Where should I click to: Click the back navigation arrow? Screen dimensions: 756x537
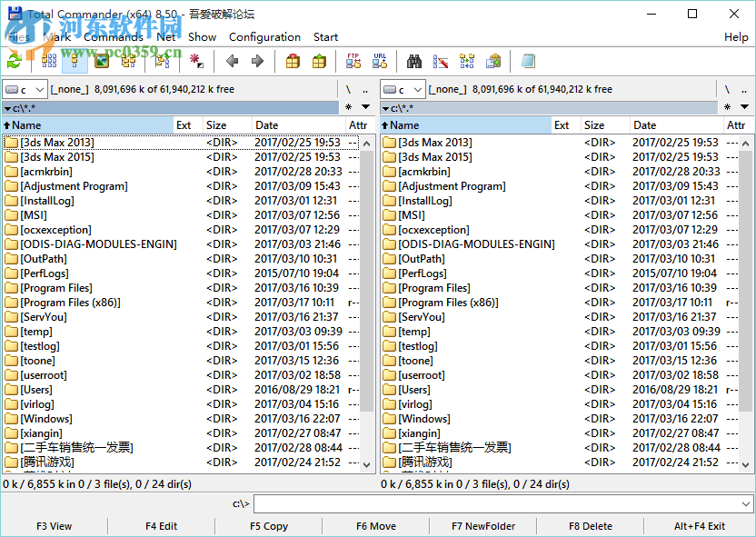(x=230, y=61)
